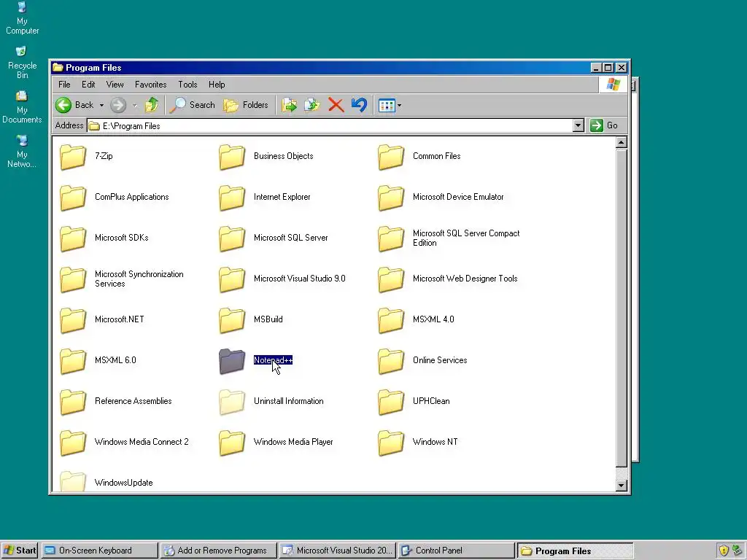
Task: Click the Start button
Action: tap(20, 551)
